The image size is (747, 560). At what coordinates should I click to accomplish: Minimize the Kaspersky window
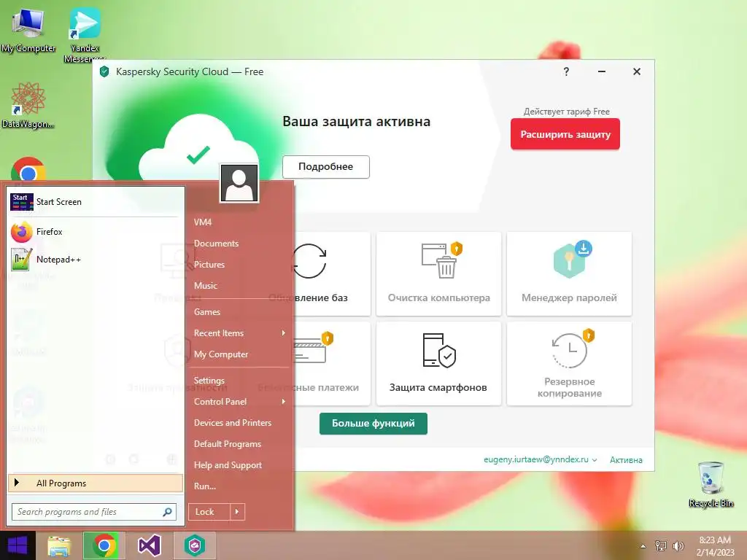[x=602, y=71]
